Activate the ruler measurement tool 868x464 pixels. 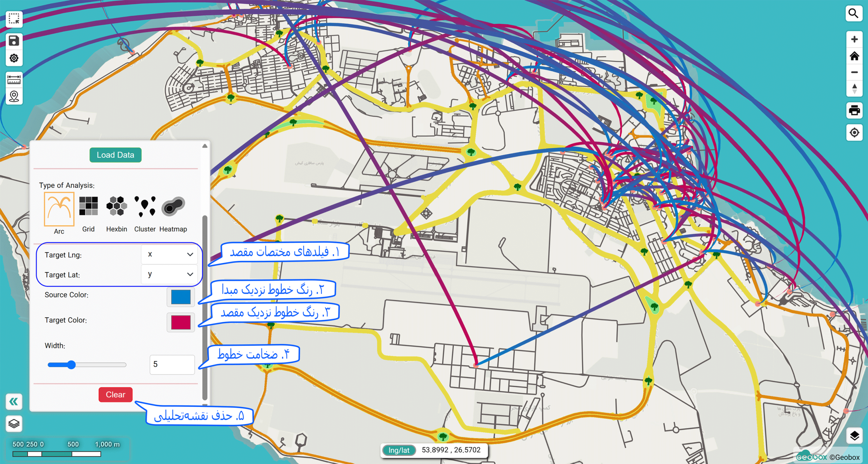14,80
